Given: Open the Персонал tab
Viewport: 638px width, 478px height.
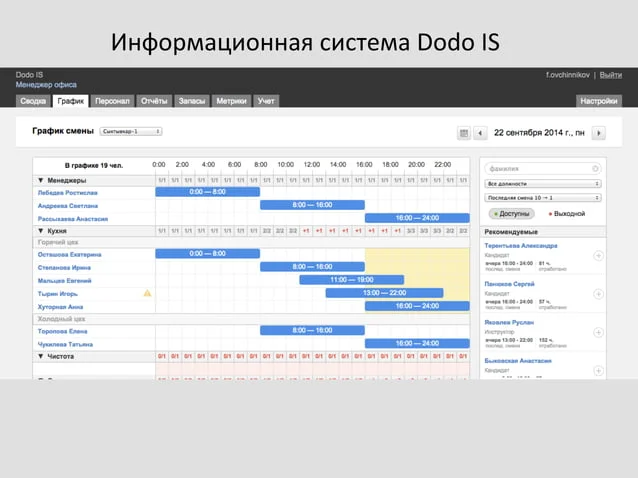Looking at the screenshot, I should pos(112,101).
